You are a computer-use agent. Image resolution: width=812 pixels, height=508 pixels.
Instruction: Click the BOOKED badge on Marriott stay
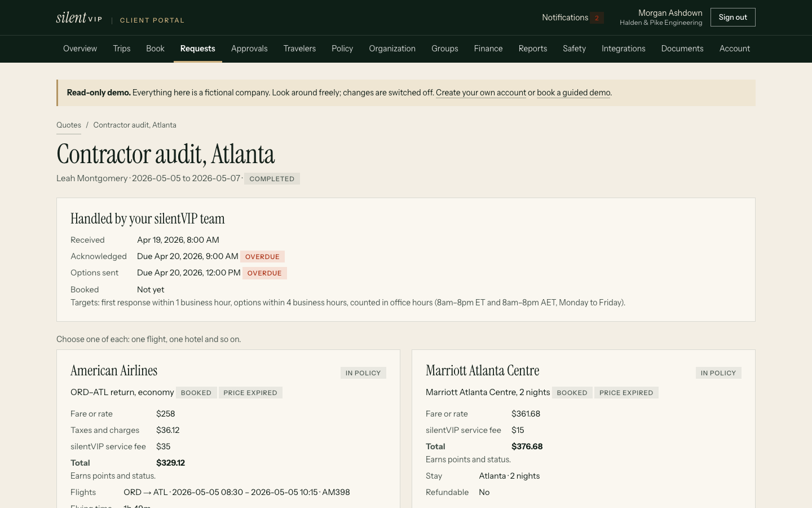pos(572,393)
